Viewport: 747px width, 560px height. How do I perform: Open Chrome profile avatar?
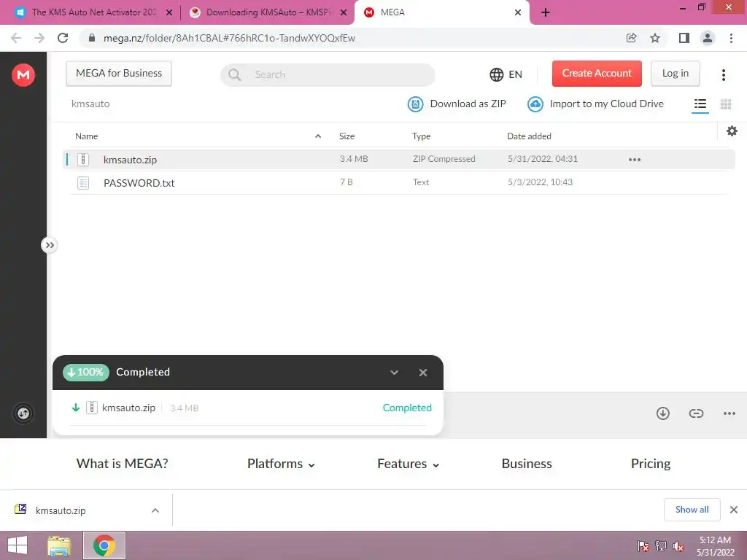pyautogui.click(x=708, y=38)
